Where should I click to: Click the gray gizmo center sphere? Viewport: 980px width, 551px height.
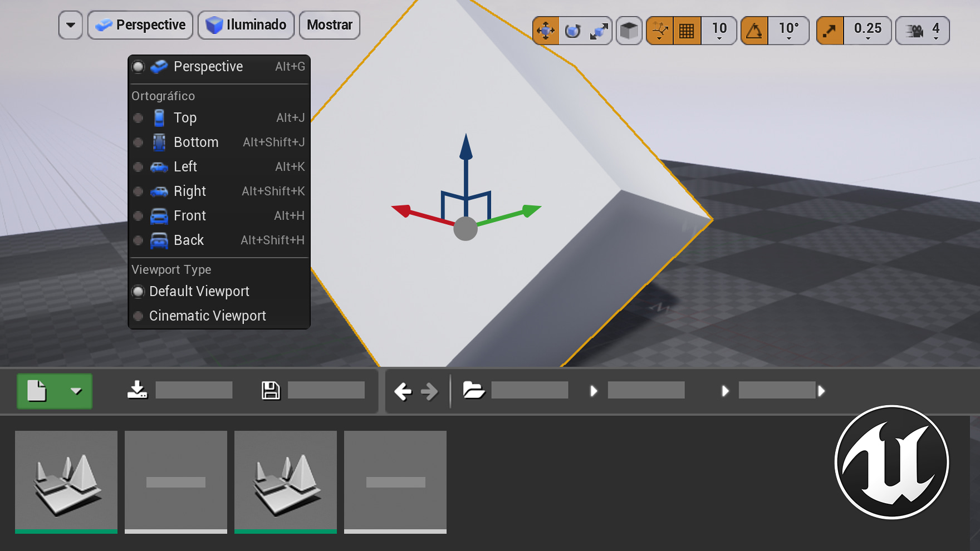(x=465, y=229)
